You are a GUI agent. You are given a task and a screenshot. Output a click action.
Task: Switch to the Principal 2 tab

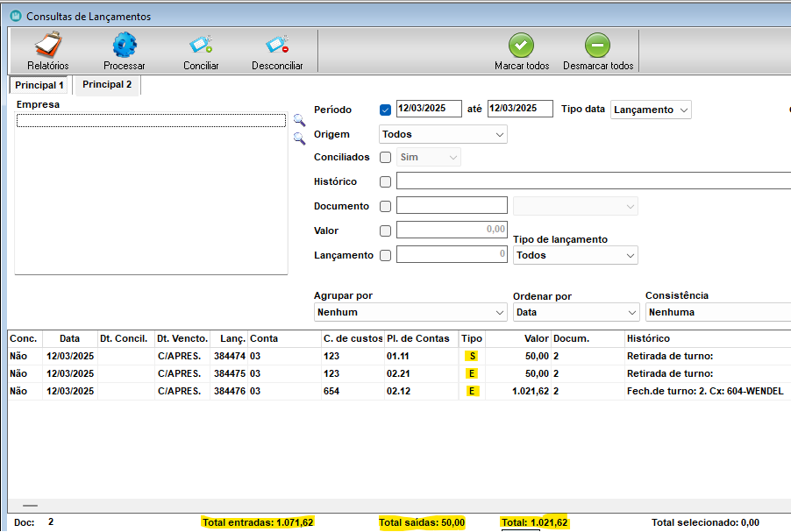point(107,85)
